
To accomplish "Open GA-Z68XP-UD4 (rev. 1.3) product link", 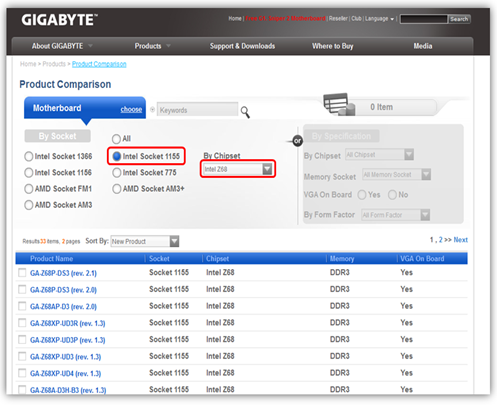I will coord(65,373).
